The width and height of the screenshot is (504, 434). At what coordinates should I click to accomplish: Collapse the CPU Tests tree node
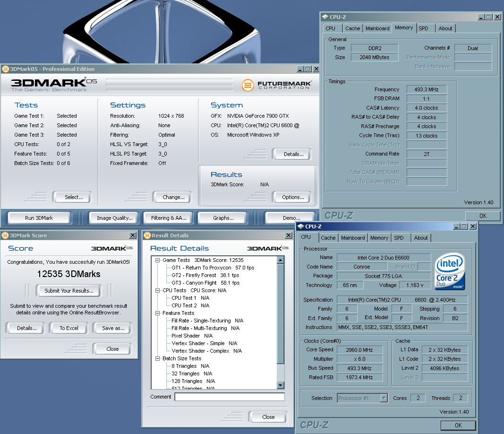(157, 290)
